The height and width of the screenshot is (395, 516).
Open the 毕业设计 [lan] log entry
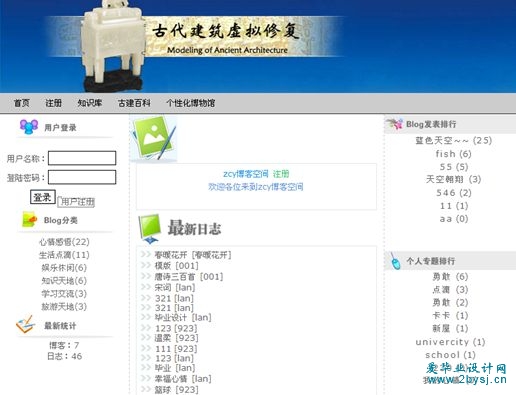click(x=183, y=317)
